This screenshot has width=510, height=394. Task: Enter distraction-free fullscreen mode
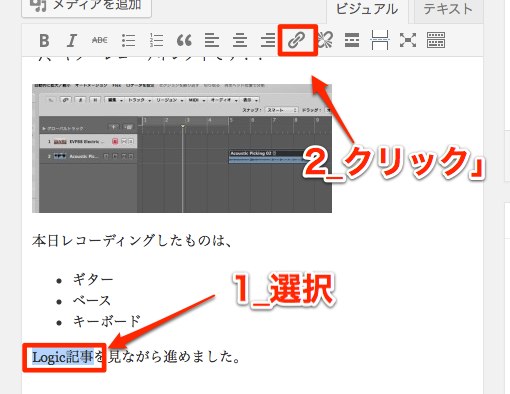[408, 40]
